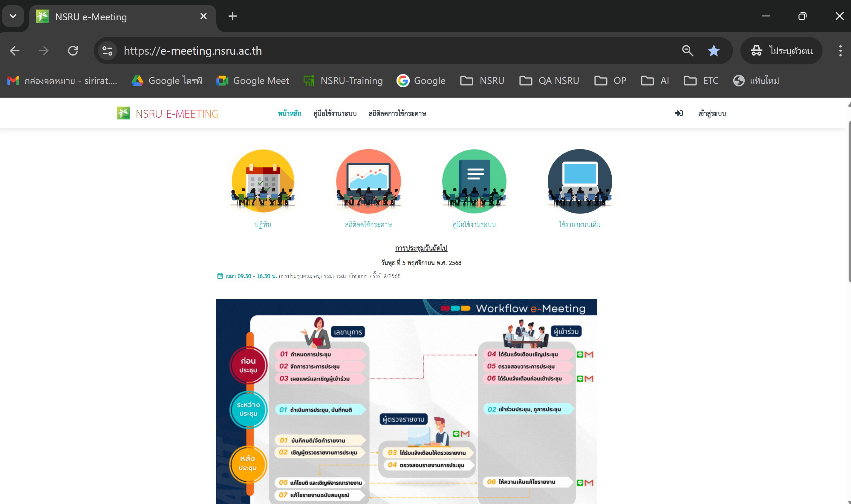Click the bookmark star icon in address bar

[713, 51]
